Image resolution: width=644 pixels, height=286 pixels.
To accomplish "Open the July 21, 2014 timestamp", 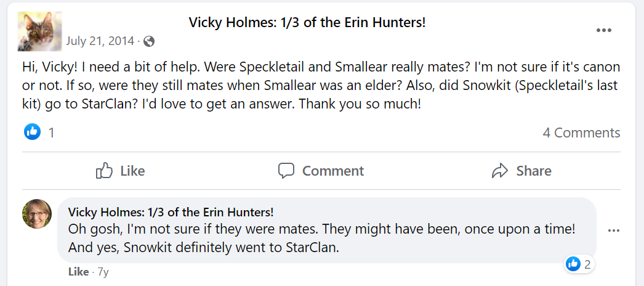I will tap(100, 42).
